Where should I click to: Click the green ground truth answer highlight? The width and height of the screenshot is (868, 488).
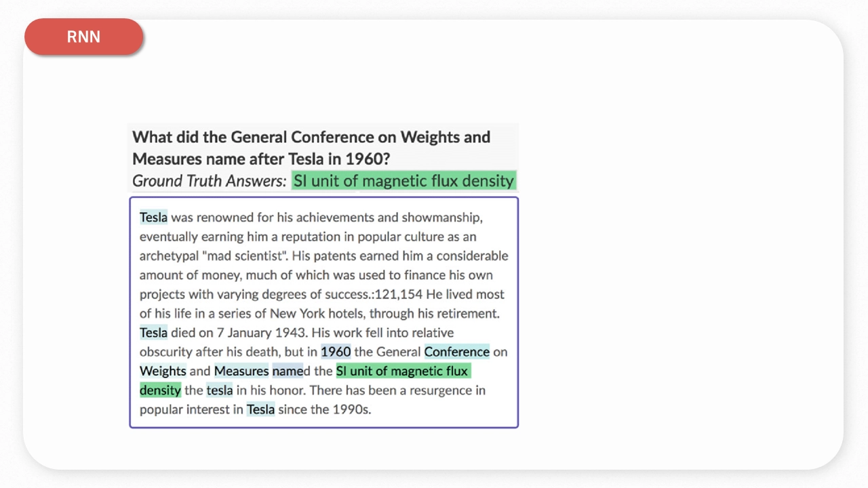[403, 181]
